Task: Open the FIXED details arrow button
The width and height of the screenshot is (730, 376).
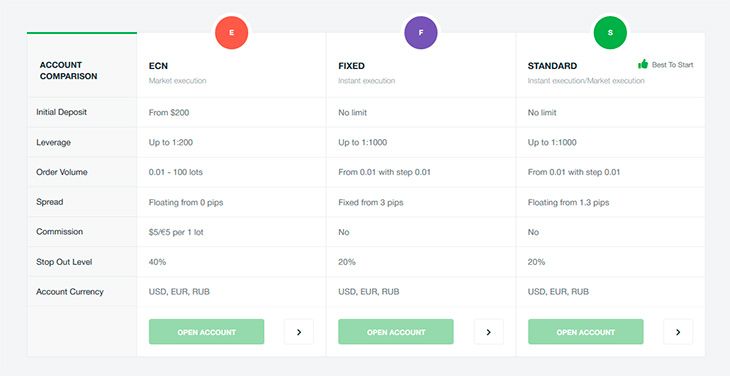Action: [488, 332]
